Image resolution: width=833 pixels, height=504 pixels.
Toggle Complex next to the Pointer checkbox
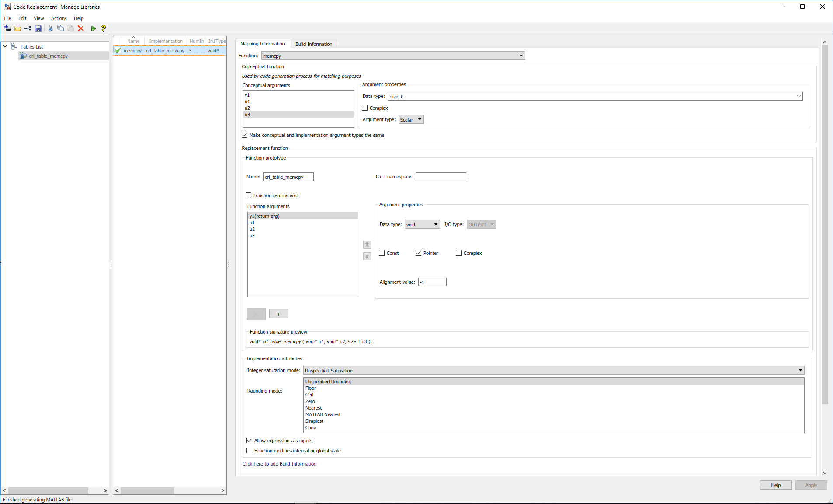pos(459,253)
